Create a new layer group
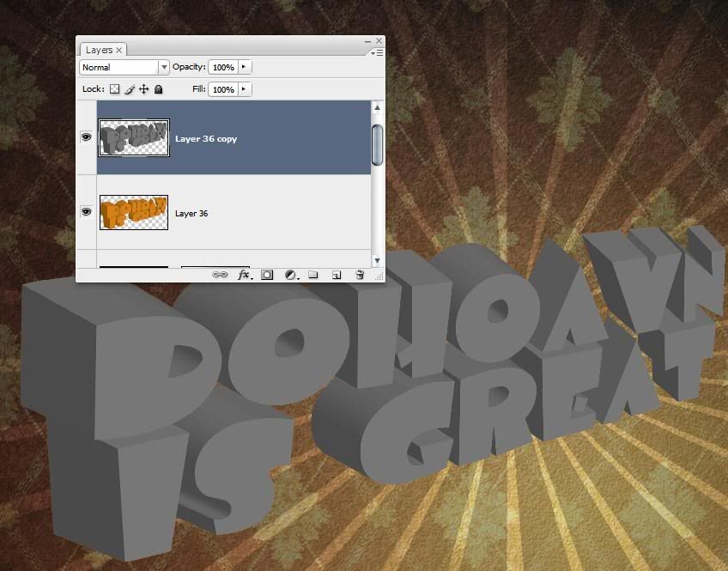 click(313, 275)
